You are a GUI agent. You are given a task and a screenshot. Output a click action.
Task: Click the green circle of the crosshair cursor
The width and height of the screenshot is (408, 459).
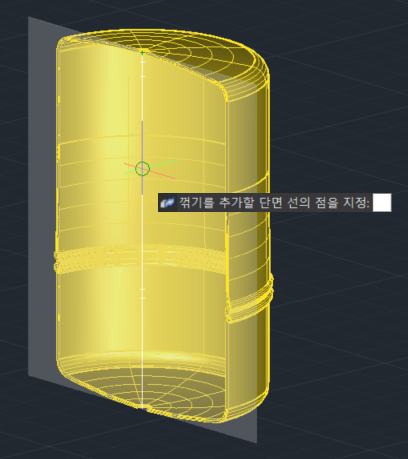[143, 169]
